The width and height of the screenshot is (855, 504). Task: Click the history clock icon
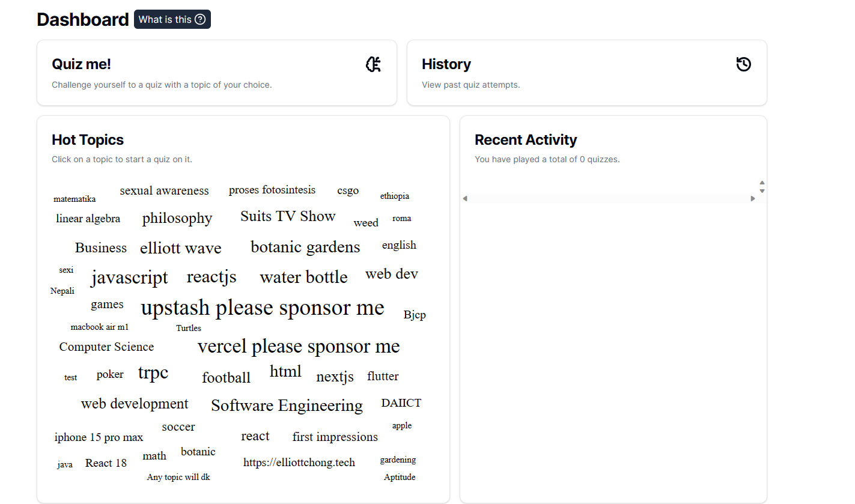(x=743, y=64)
